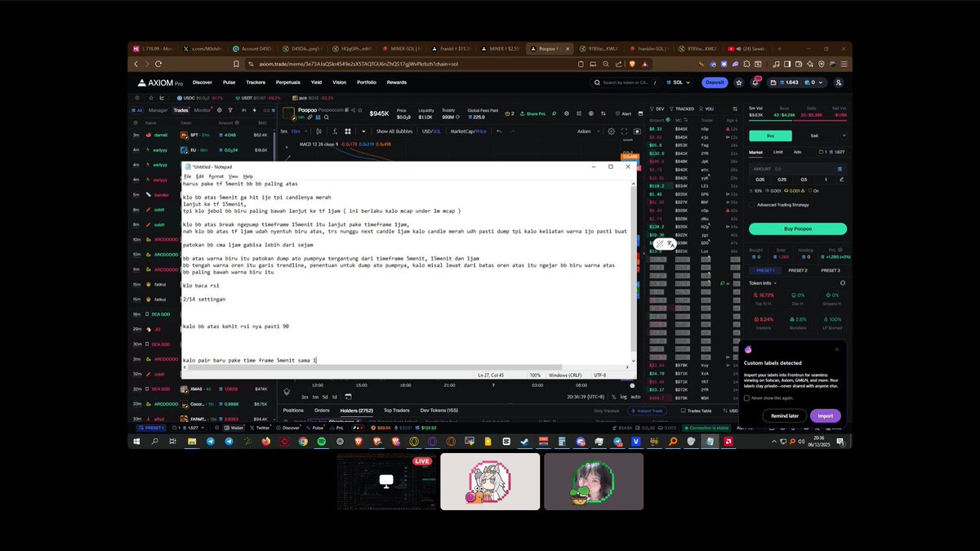The image size is (980, 551).
Task: Click the Alert bell on token header
Action: coord(623,113)
